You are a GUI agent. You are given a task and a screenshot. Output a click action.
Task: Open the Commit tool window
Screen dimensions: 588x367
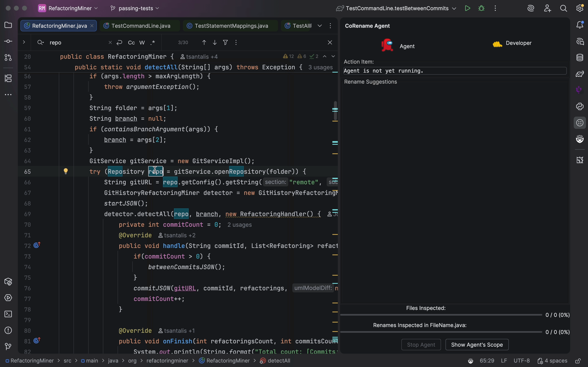tap(8, 42)
